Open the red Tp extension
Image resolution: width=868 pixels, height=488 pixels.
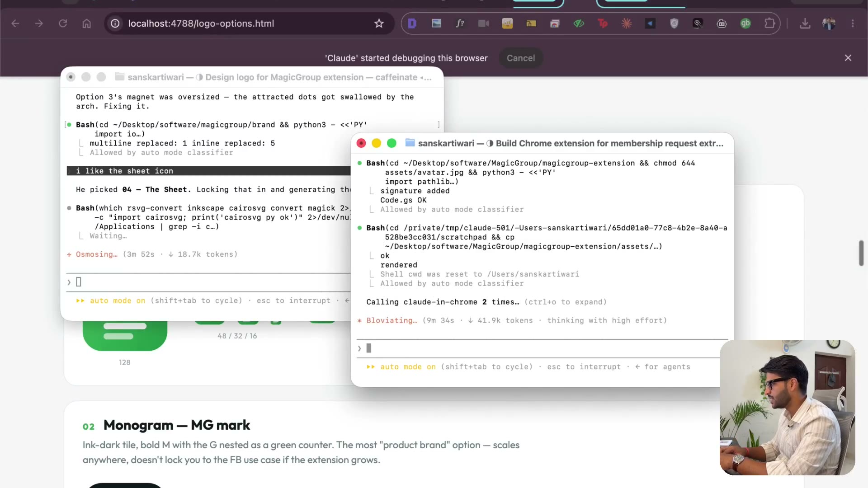603,23
